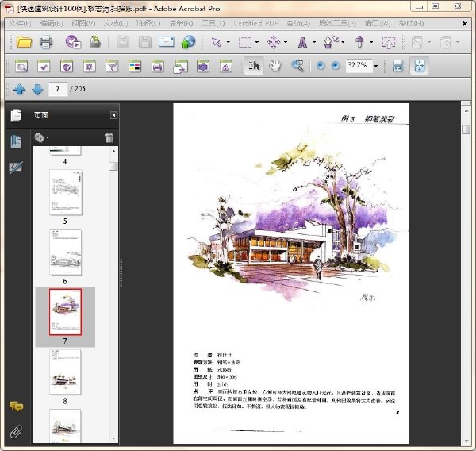This screenshot has width=476, height=451.
Task: Open the 编辑(E) menu
Action: pos(51,23)
